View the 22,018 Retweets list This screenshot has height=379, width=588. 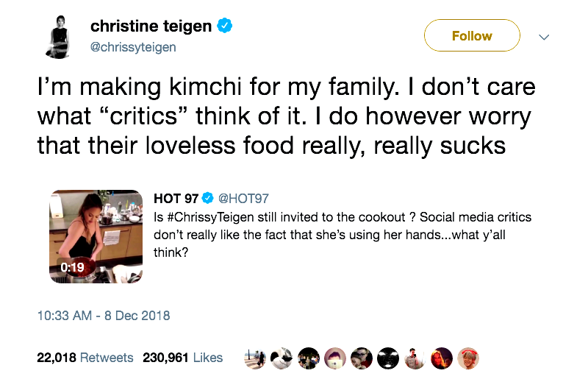(85, 358)
